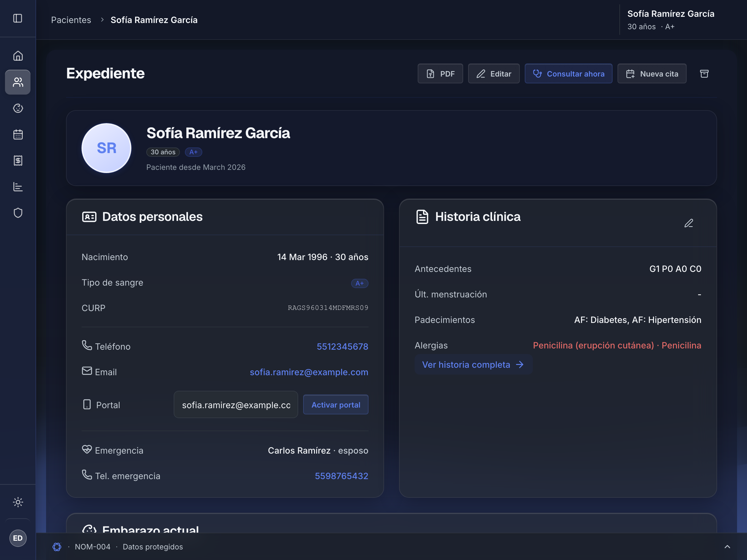Click the Historia clínica document icon

point(422,217)
